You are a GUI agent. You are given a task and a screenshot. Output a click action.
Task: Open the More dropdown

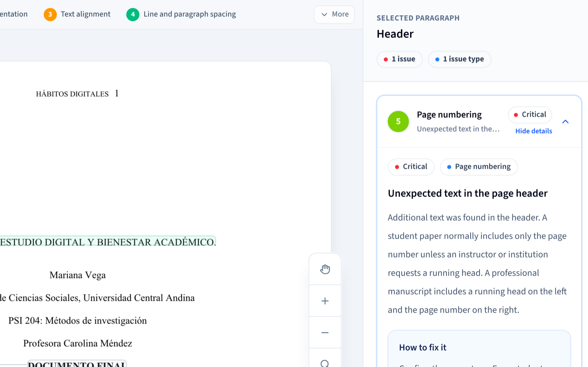click(334, 14)
